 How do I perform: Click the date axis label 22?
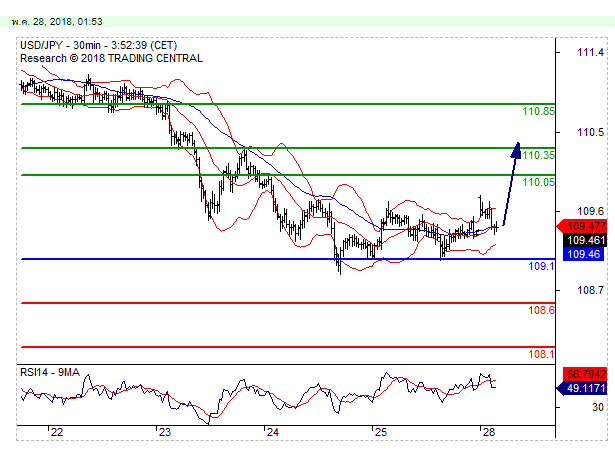coord(57,432)
